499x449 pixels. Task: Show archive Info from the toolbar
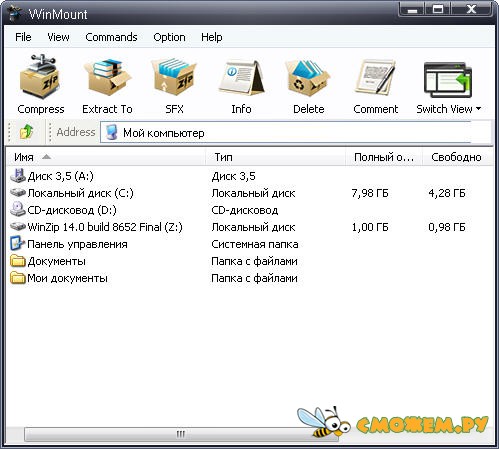click(x=241, y=77)
